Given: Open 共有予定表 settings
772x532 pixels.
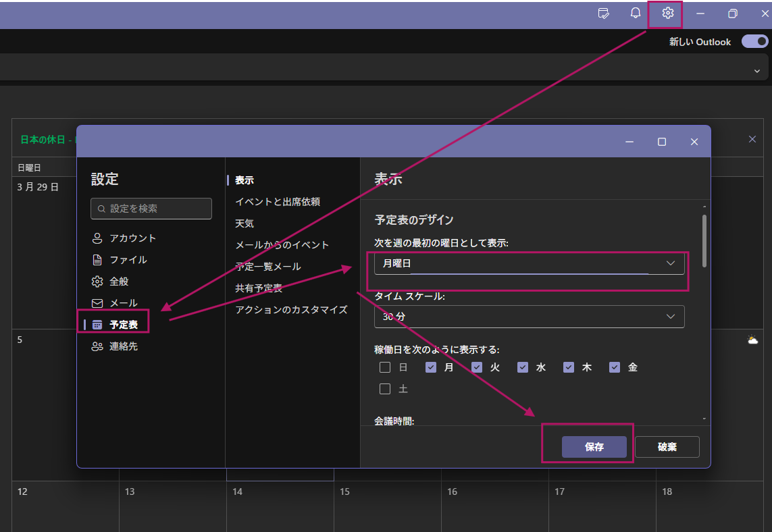Looking at the screenshot, I should coord(259,288).
